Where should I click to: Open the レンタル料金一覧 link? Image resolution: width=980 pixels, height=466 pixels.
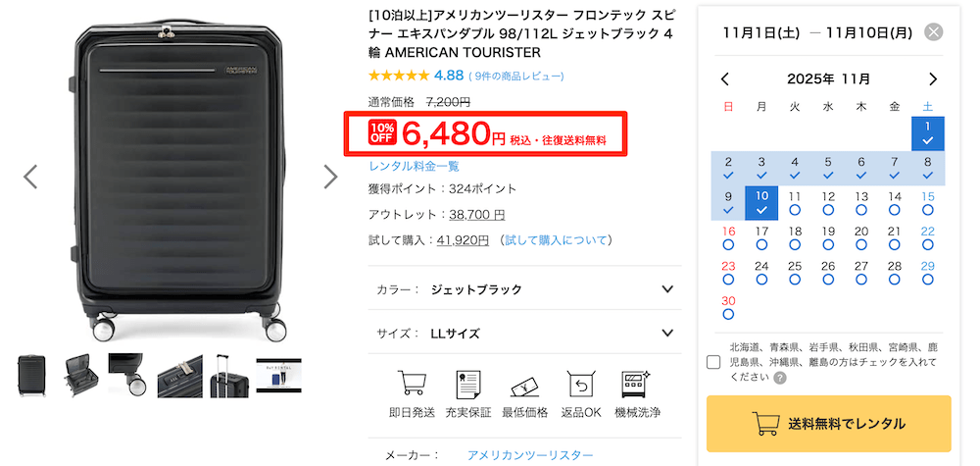[414, 167]
